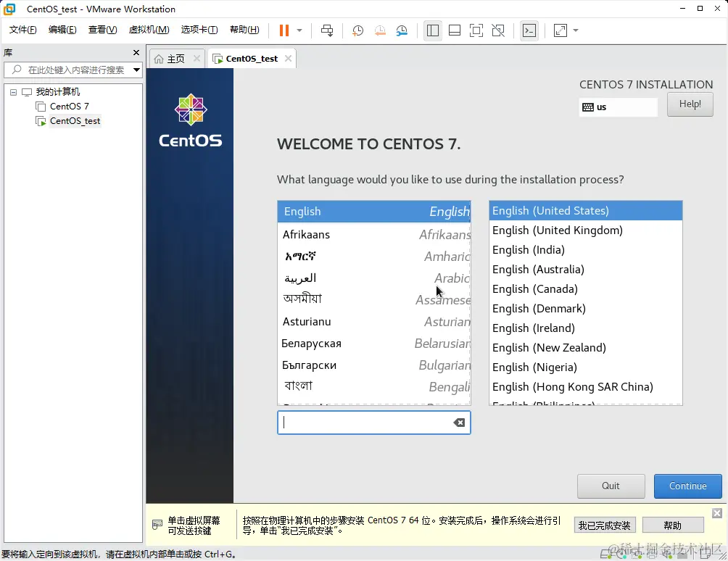Select English (Australia) locale

pyautogui.click(x=538, y=269)
